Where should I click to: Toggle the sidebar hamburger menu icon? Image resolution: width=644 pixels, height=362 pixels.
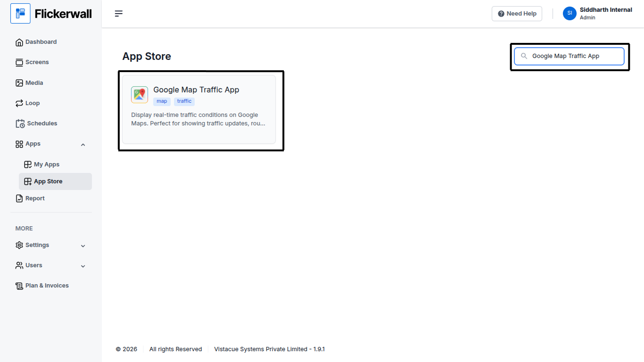[x=119, y=14]
